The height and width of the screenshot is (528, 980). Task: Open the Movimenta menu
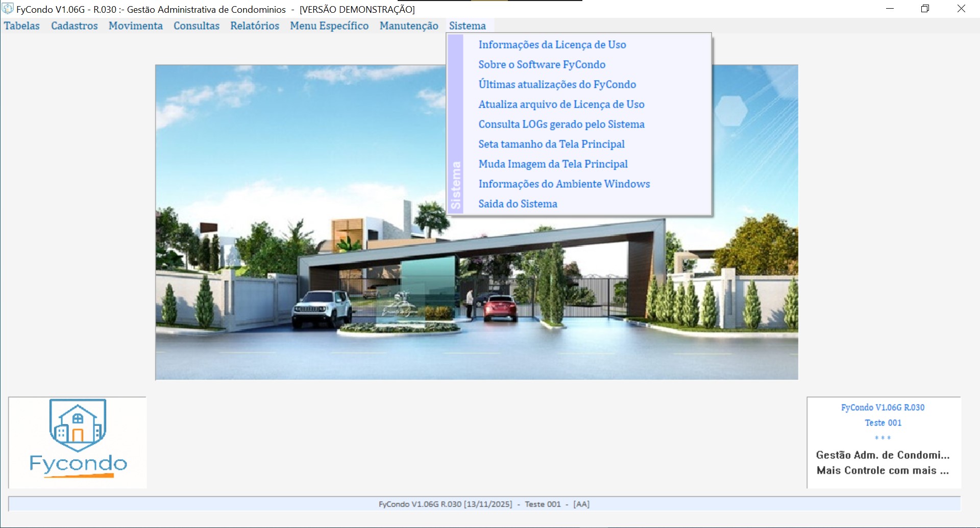(x=136, y=26)
